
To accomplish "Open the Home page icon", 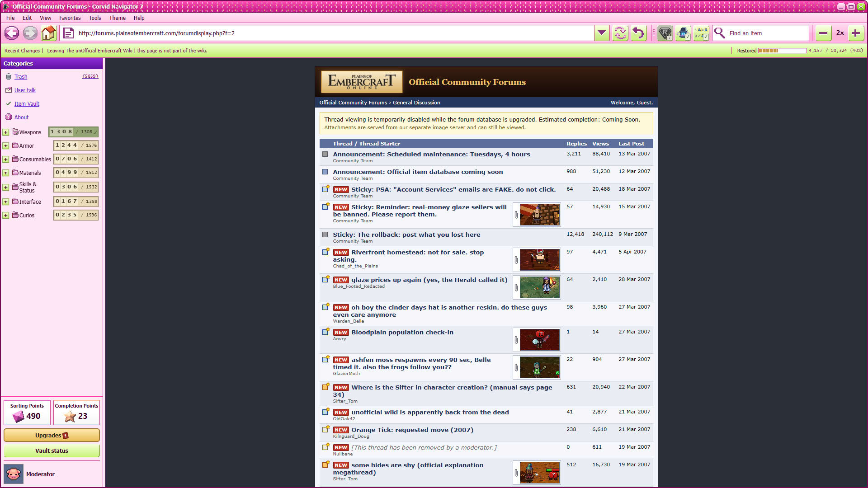I will pyautogui.click(x=49, y=33).
